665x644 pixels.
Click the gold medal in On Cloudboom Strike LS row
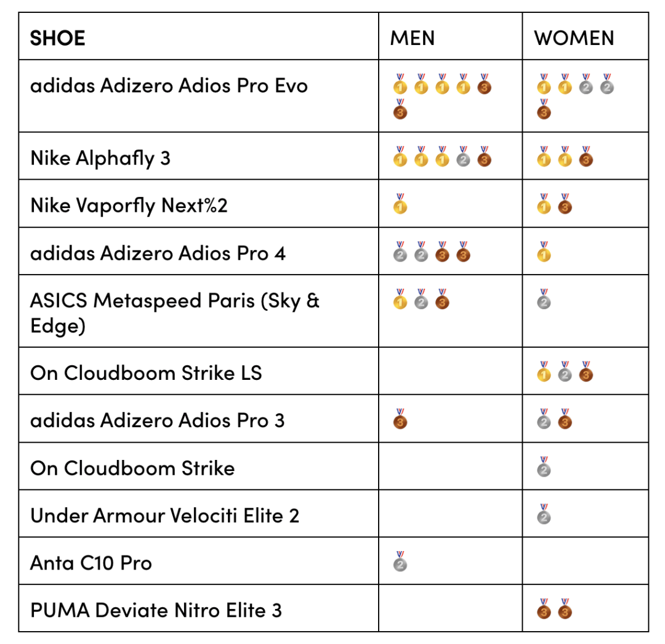point(544,371)
